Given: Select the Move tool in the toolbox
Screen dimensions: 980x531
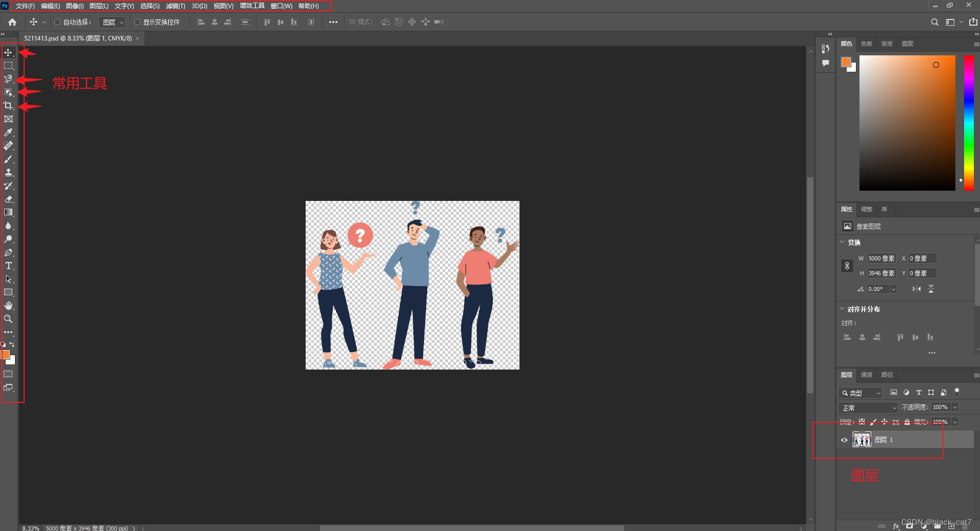Looking at the screenshot, I should [8, 52].
